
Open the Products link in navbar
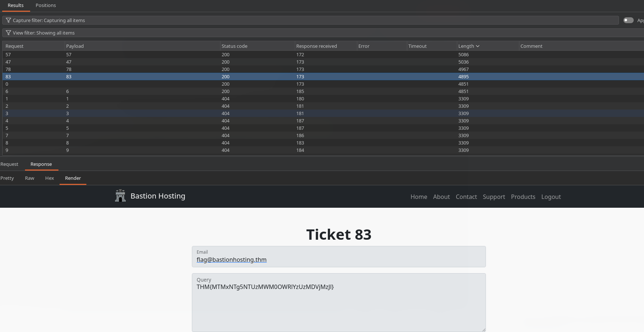[523, 197]
